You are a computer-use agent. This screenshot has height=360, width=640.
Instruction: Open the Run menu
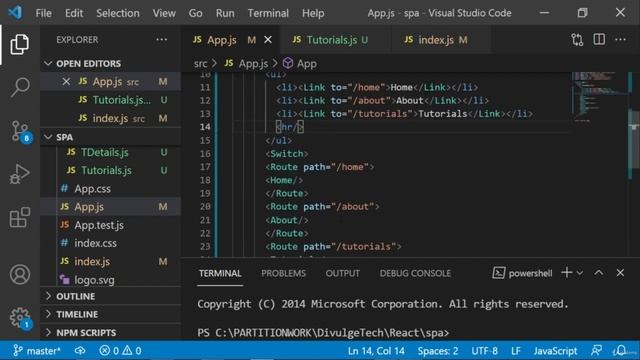coord(225,13)
